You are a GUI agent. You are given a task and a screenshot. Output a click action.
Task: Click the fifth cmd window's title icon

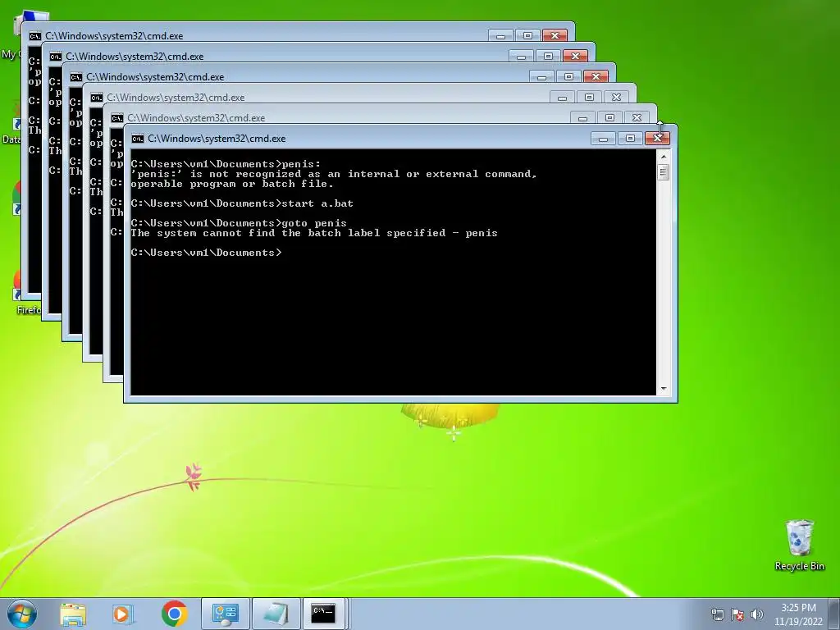pos(117,118)
